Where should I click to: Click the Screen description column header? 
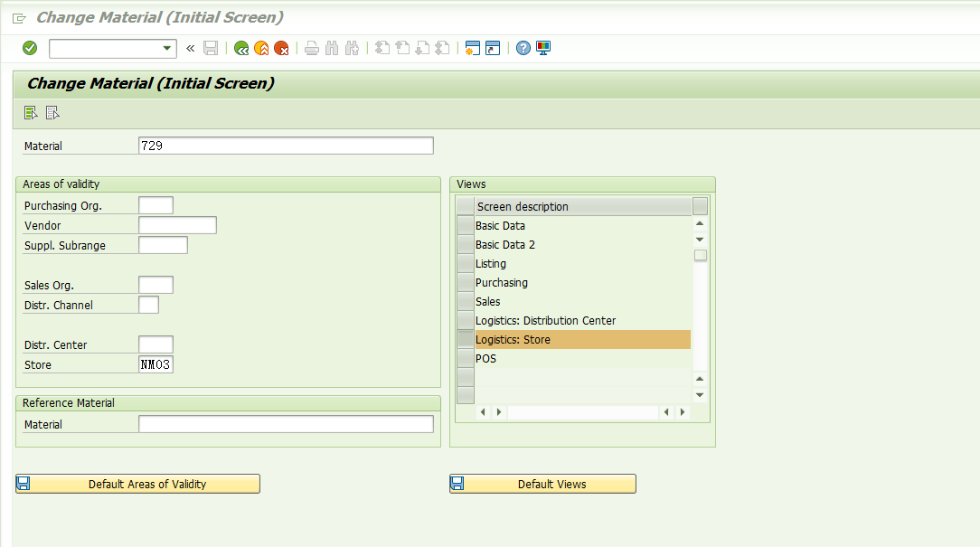[x=583, y=206]
